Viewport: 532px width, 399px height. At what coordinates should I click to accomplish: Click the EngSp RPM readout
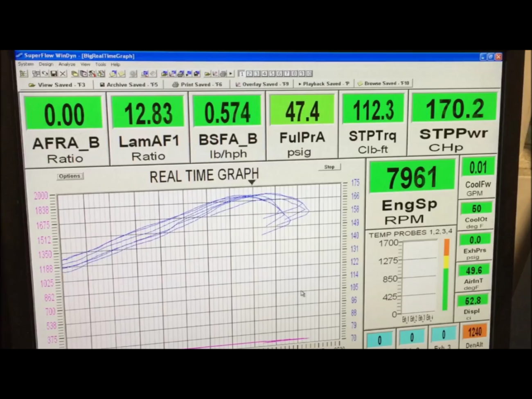point(411,178)
